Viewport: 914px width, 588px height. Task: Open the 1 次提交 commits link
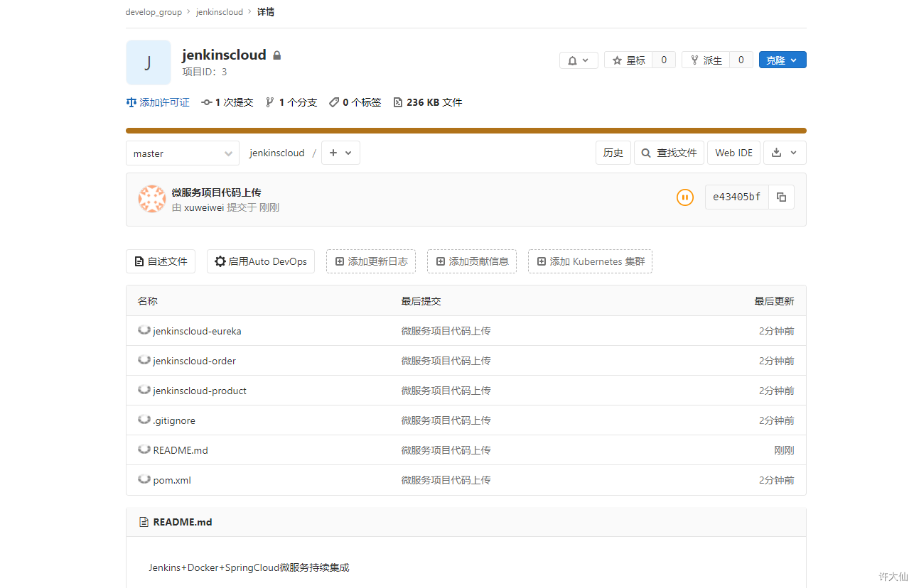tap(227, 102)
